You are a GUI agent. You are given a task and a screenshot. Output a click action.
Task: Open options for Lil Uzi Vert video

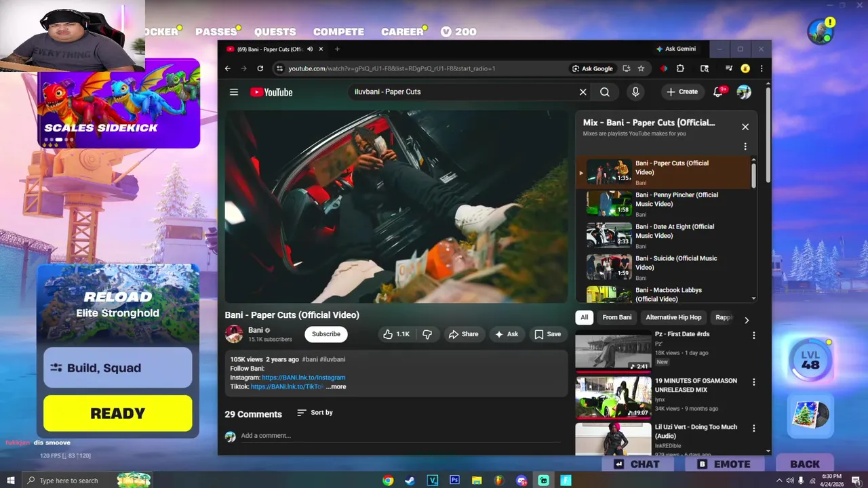point(753,428)
